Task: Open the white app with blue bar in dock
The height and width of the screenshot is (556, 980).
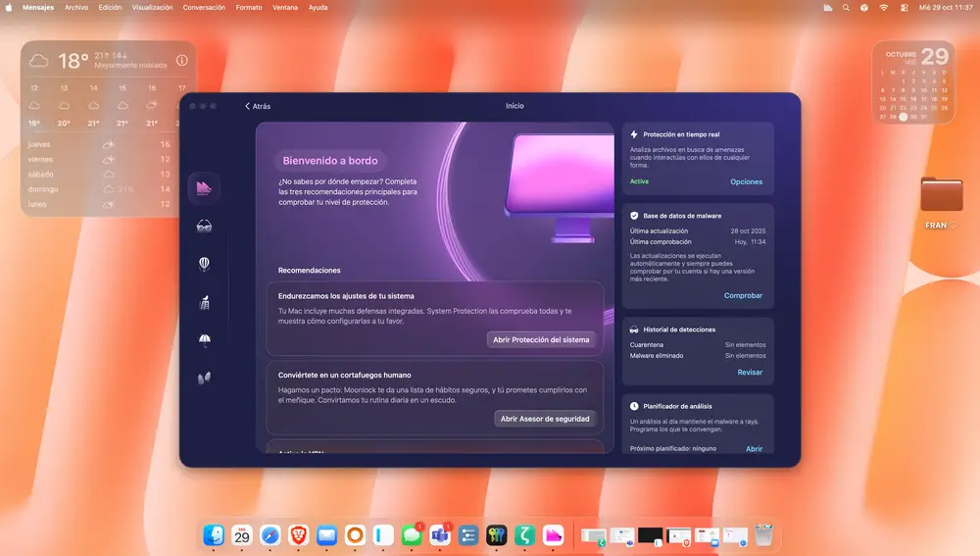Action: pyautogui.click(x=383, y=535)
